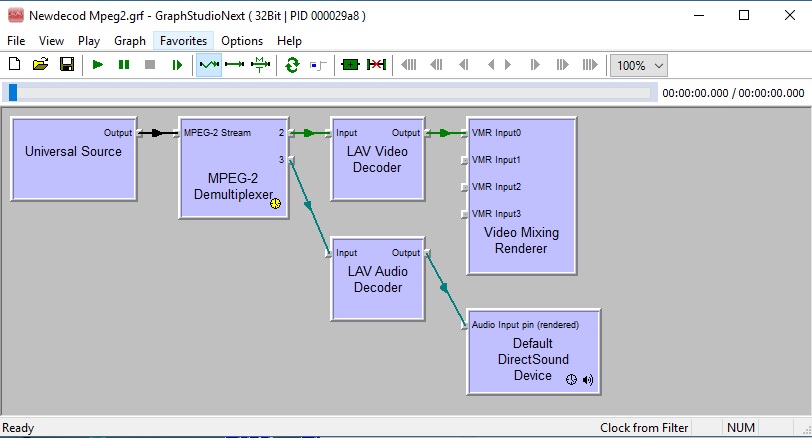Create a new graph with the New icon
The height and width of the screenshot is (438, 812).
[14, 65]
